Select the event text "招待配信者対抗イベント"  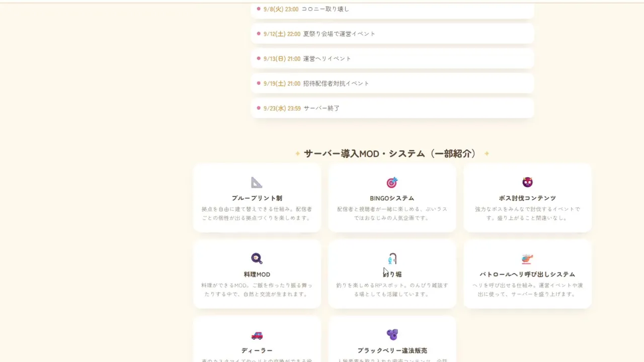(x=336, y=83)
